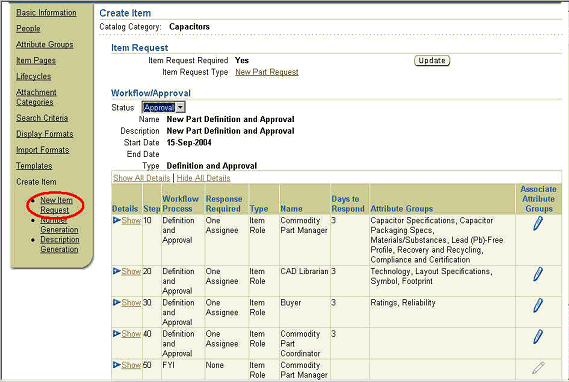Image resolution: width=569 pixels, height=382 pixels.
Task: Click Days to Respond column header
Action: (x=348, y=204)
